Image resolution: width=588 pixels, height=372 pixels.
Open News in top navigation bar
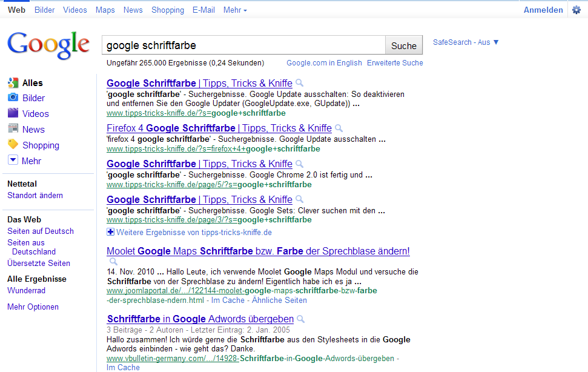point(133,10)
